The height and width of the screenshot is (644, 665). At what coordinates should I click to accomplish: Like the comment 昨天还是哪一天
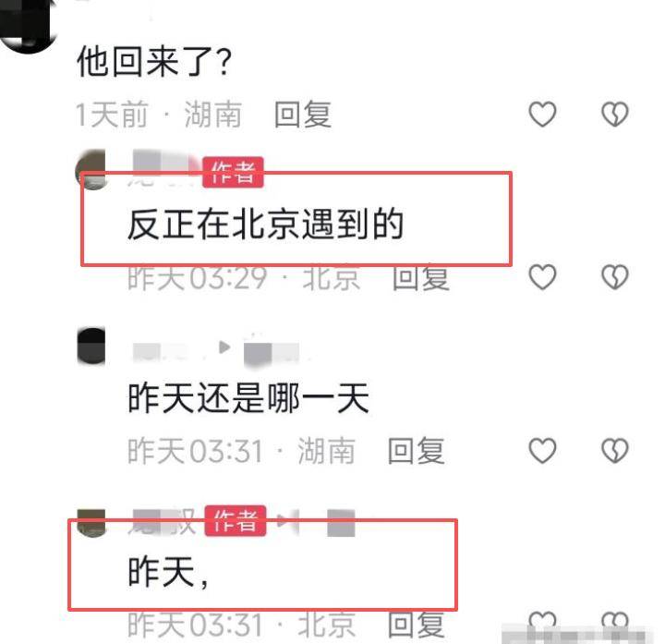click(542, 450)
